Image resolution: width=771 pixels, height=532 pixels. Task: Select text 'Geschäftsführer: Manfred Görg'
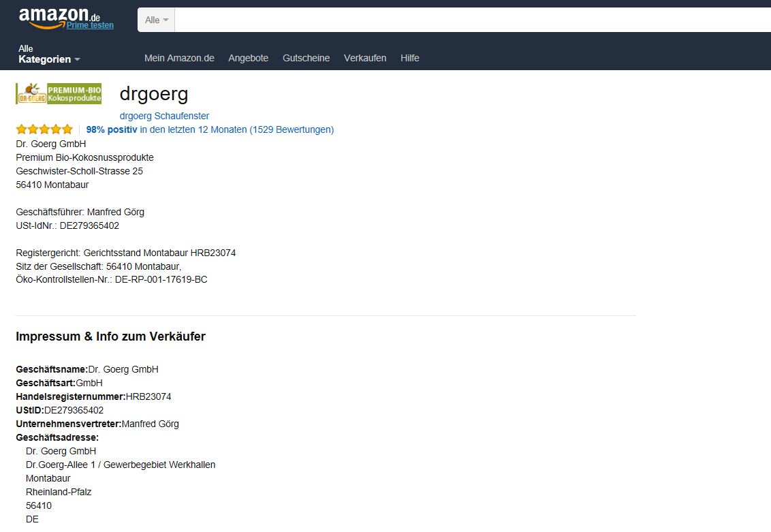coord(80,212)
